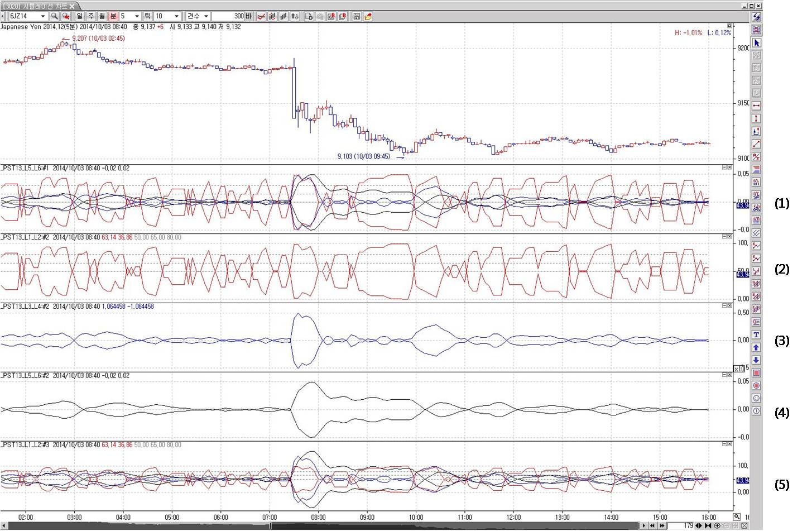Image resolution: width=812 pixels, height=531 pixels.
Task: Click the small square toggle beside H: -1,01%
Action: tap(729, 26)
